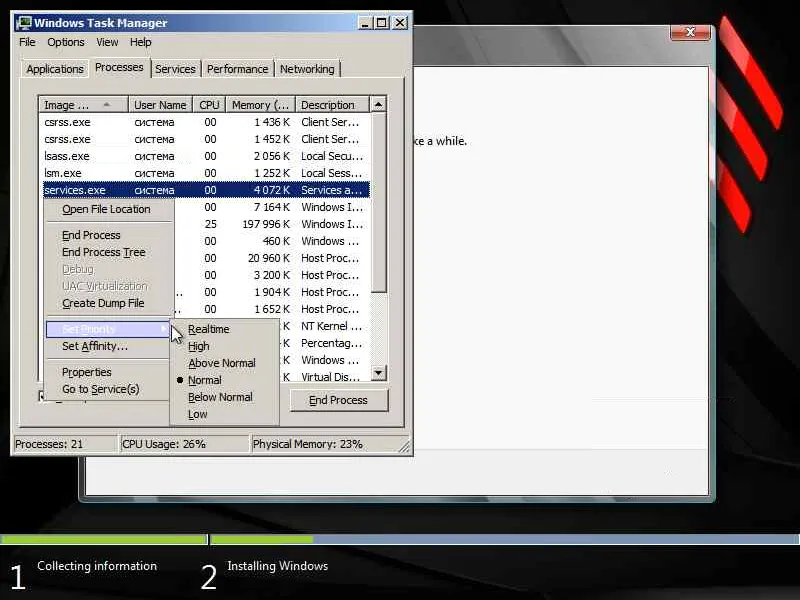Click the NT Kernel description cell
800x600 pixels.
[x=331, y=326]
